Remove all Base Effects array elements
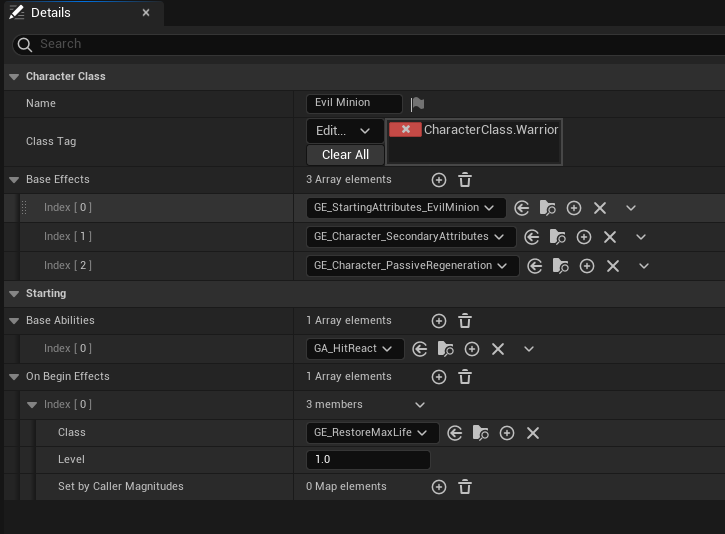This screenshot has width=725, height=534. click(465, 180)
